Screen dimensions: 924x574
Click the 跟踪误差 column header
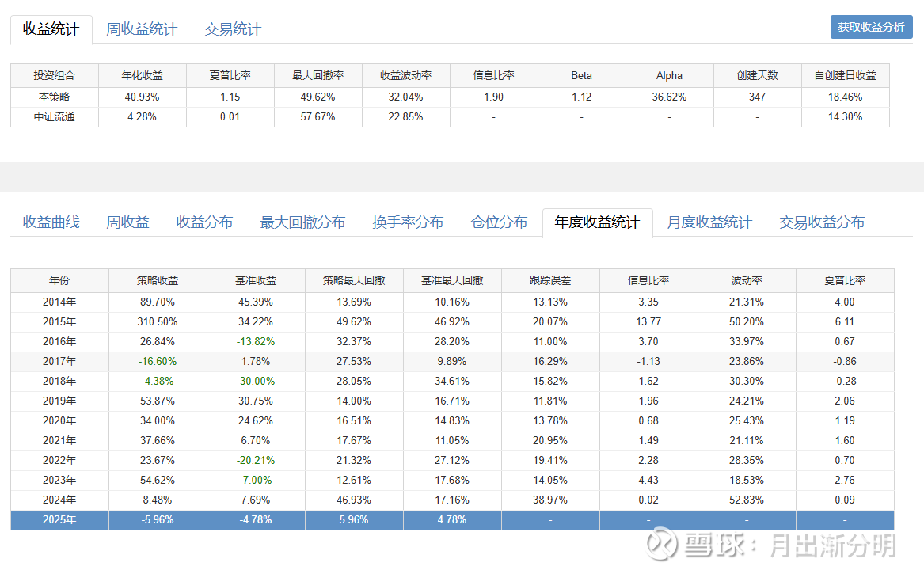point(550,280)
